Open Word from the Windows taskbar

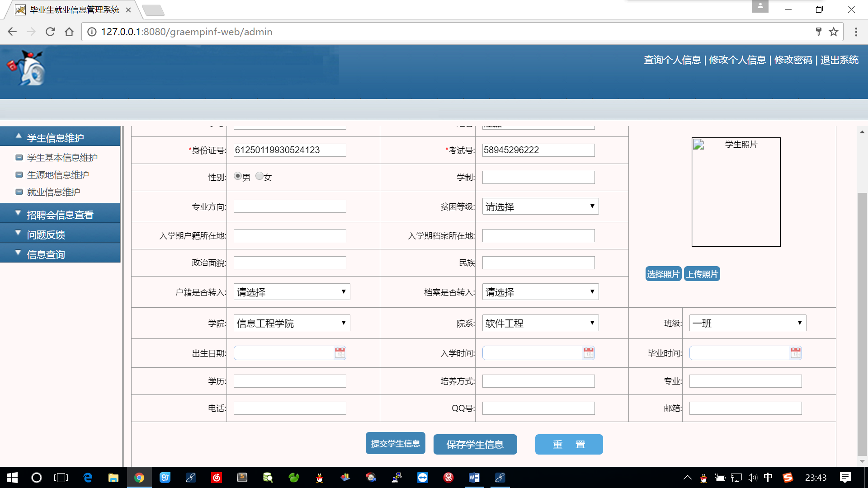click(x=474, y=478)
